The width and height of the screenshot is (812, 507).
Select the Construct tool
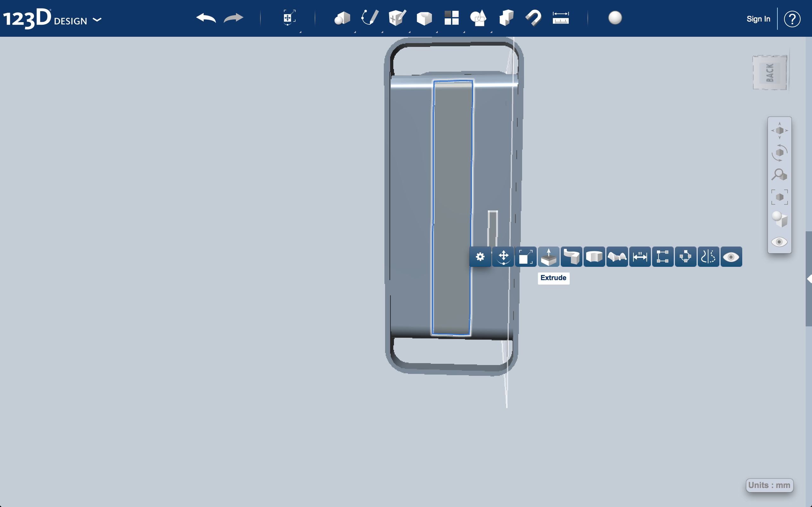(x=396, y=17)
